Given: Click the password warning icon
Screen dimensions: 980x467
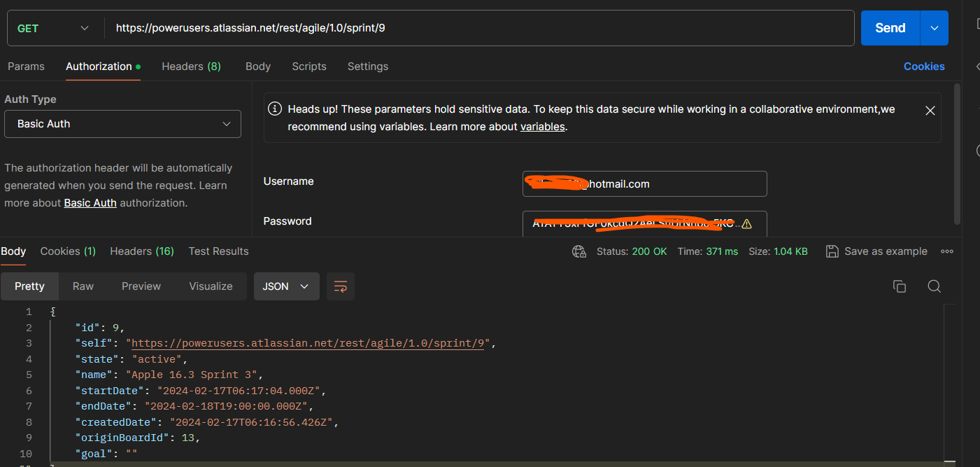Looking at the screenshot, I should pos(746,224).
